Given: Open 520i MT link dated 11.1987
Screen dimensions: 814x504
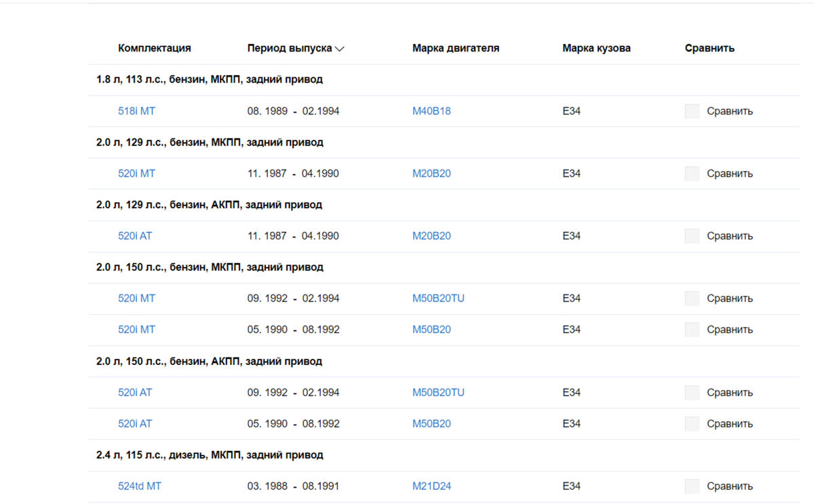Looking at the screenshot, I should 136,174.
